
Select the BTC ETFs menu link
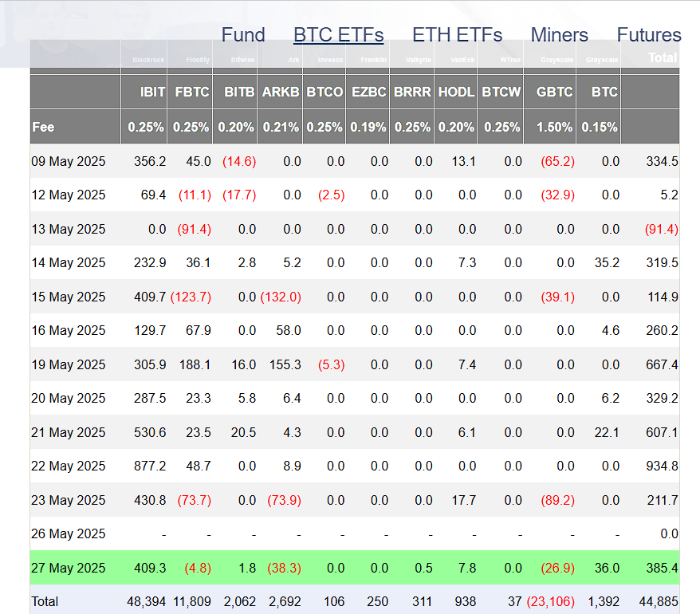[338, 35]
